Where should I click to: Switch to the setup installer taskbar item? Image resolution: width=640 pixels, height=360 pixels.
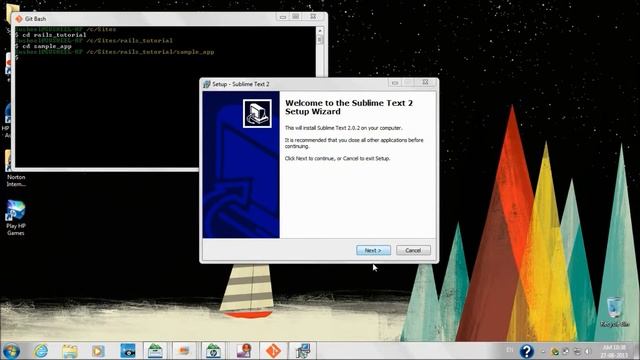302,351
